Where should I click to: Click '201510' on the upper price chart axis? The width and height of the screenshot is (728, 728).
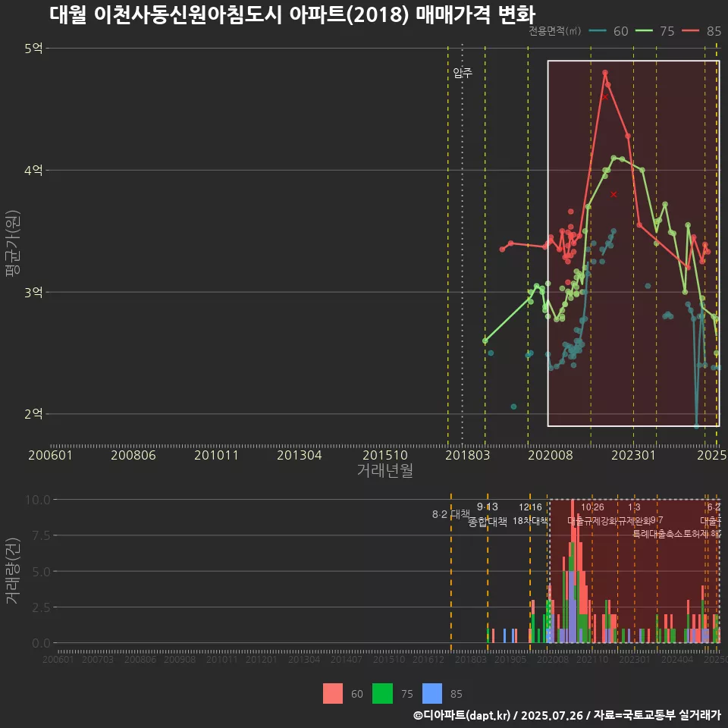[x=385, y=455]
